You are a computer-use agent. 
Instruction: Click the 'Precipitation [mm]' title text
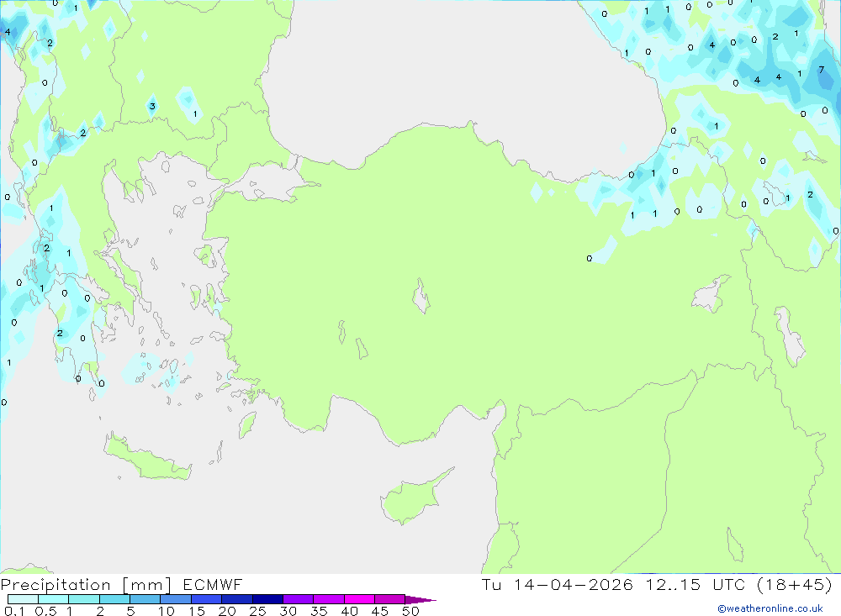(86, 585)
